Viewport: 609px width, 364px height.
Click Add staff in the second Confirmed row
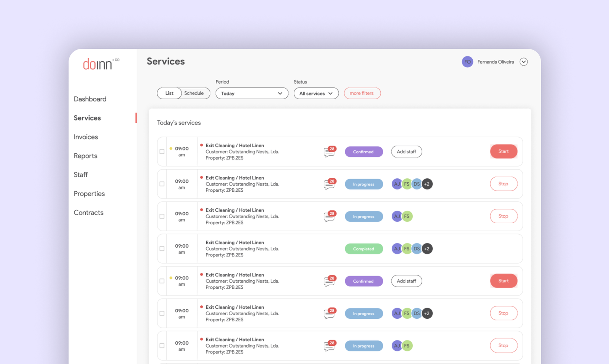point(407,281)
